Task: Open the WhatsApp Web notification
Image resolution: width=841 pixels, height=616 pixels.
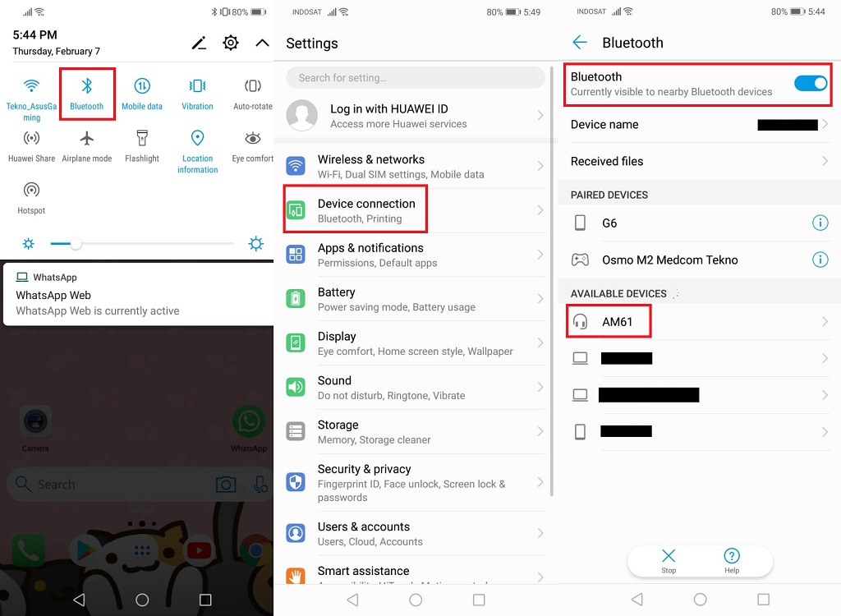Action: click(138, 294)
